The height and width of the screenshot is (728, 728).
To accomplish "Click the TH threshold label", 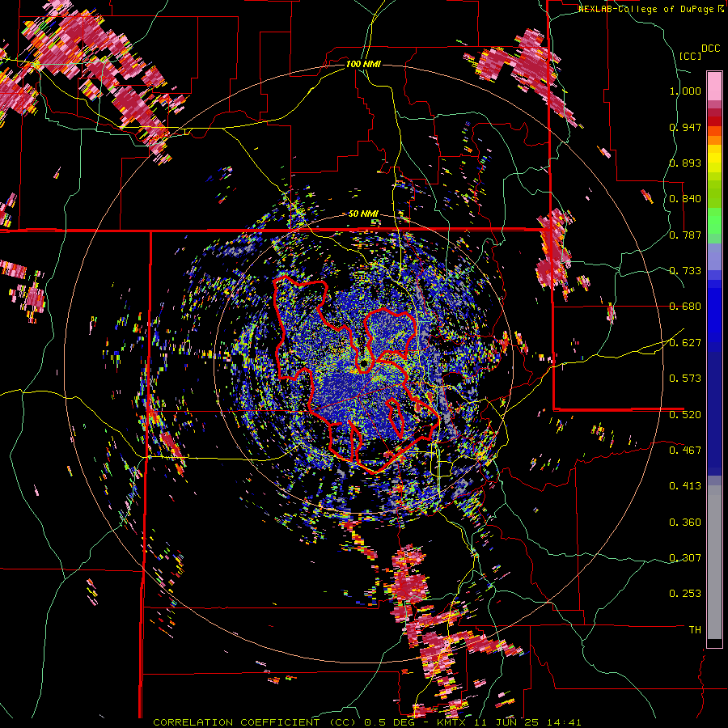I will (695, 630).
